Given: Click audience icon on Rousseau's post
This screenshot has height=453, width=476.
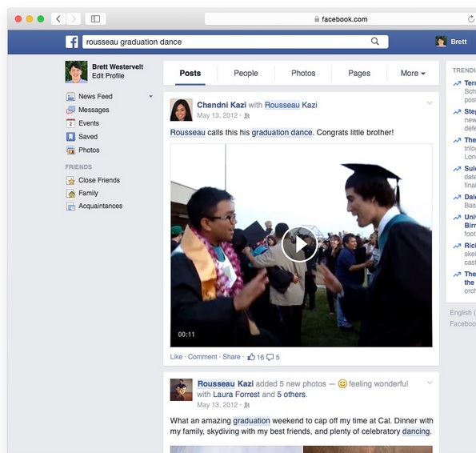Looking at the screenshot, I should click(x=247, y=405).
